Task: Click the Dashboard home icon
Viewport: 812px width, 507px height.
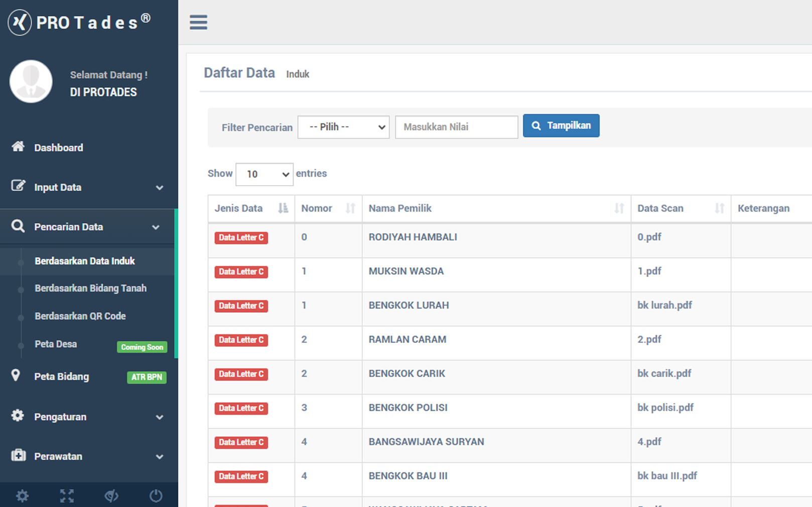Action: pos(18,147)
